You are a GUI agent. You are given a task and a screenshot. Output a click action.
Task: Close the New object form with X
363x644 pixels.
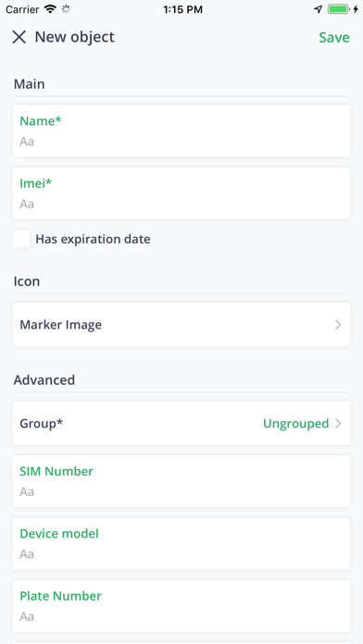coord(19,37)
